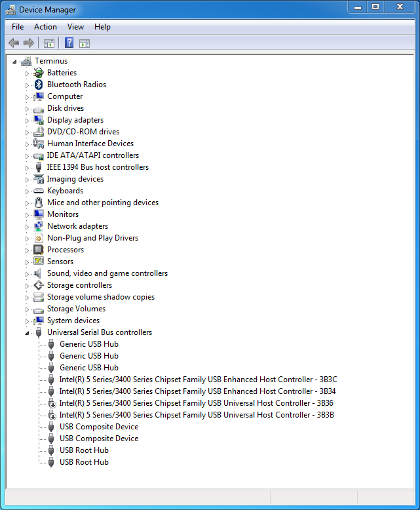Expand the Network adapters category
The height and width of the screenshot is (510, 420).
27,227
